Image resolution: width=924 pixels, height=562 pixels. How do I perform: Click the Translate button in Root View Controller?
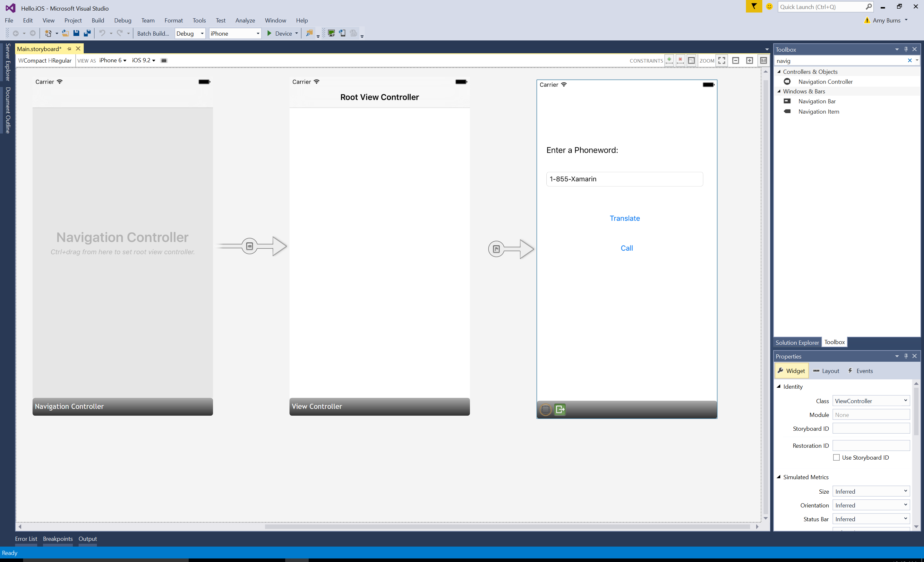click(625, 218)
